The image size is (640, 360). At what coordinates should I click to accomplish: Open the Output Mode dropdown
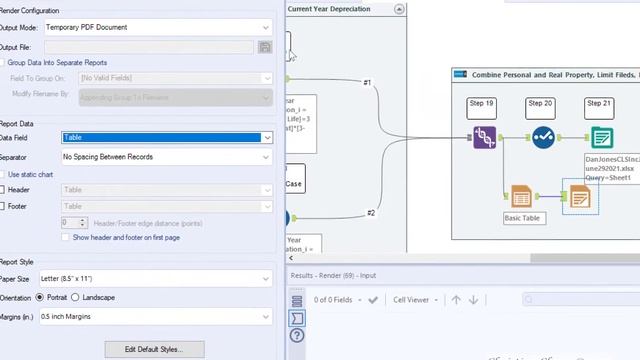point(158,27)
